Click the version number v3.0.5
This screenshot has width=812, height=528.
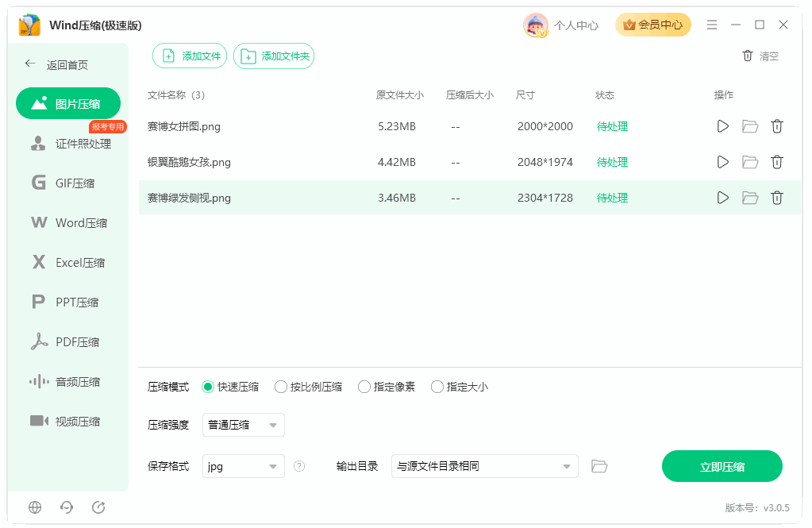point(776,508)
